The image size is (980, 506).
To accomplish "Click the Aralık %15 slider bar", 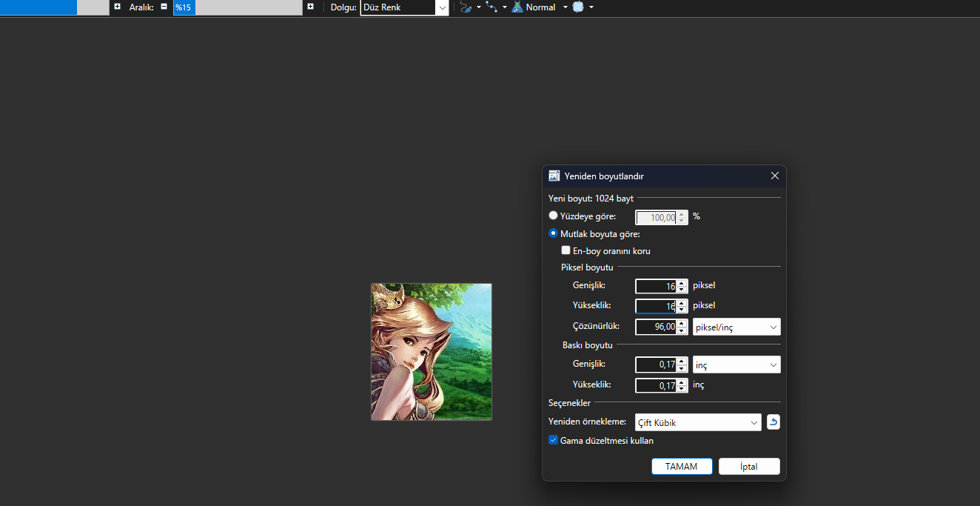I will [237, 7].
